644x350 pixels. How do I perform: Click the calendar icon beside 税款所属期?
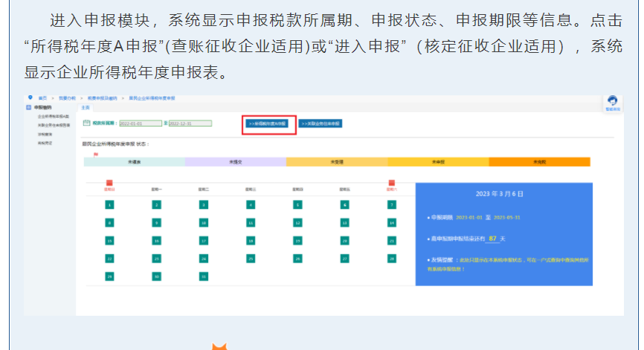pyautogui.click(x=86, y=123)
